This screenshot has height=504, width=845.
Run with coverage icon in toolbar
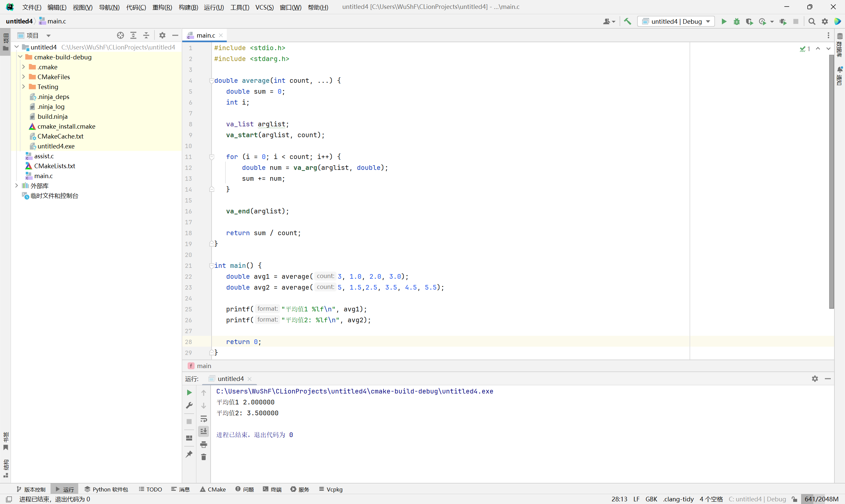tap(749, 21)
